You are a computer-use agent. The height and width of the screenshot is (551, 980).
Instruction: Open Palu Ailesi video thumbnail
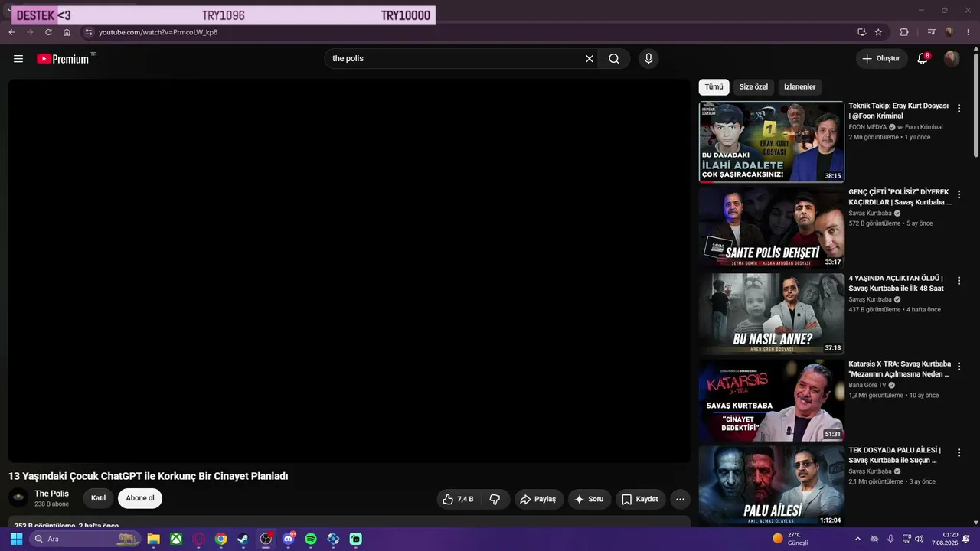(x=772, y=486)
